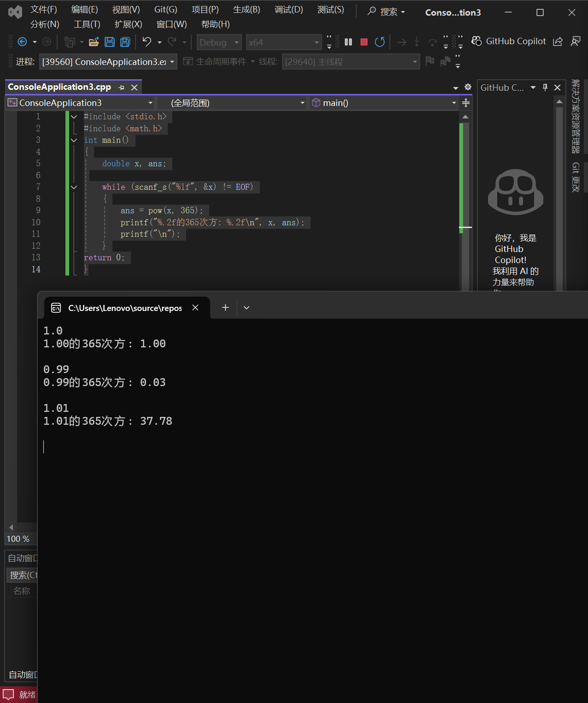
Task: Pause debugging with the Break All icon
Action: pos(348,42)
